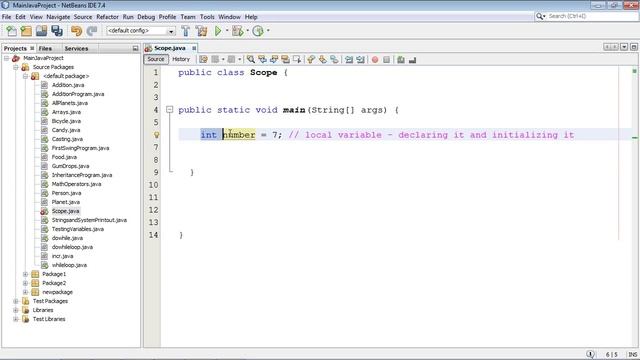The height and width of the screenshot is (360, 640).
Task: Click the Find Selection magnifier icon
Action: (x=251, y=60)
